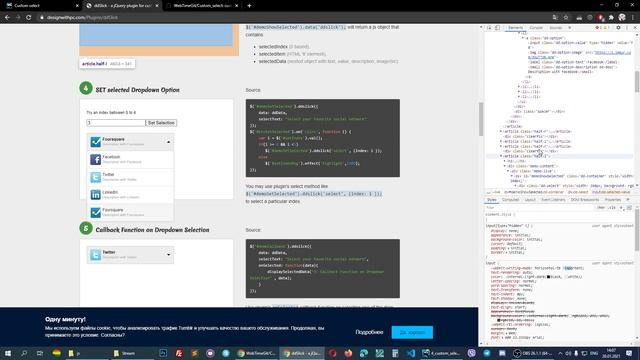
Task: Open the Computed tab
Action: (510, 200)
